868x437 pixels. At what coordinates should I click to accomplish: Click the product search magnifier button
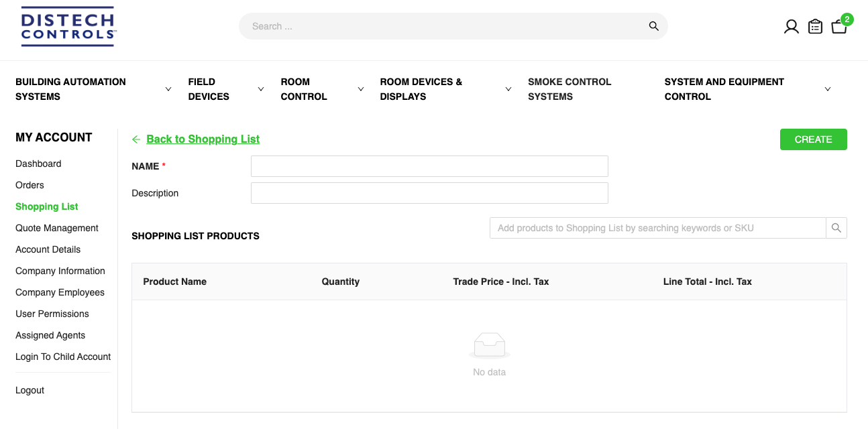pyautogui.click(x=836, y=228)
